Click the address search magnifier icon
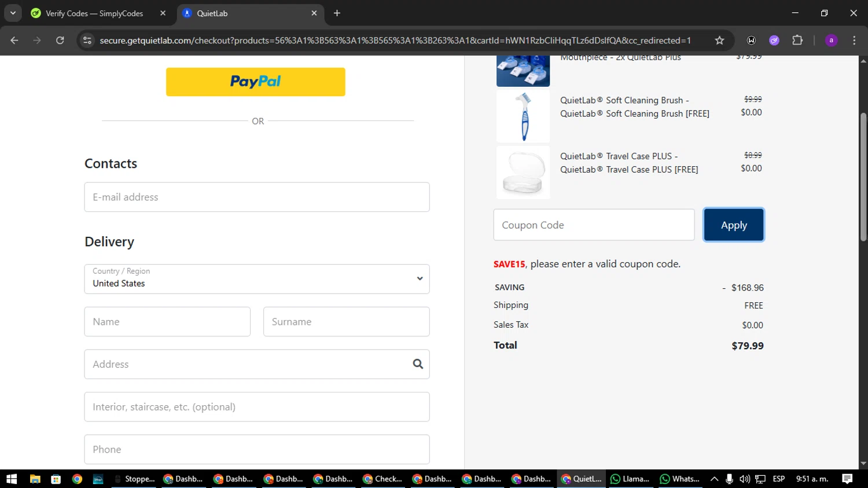The image size is (868, 488). pos(418,364)
